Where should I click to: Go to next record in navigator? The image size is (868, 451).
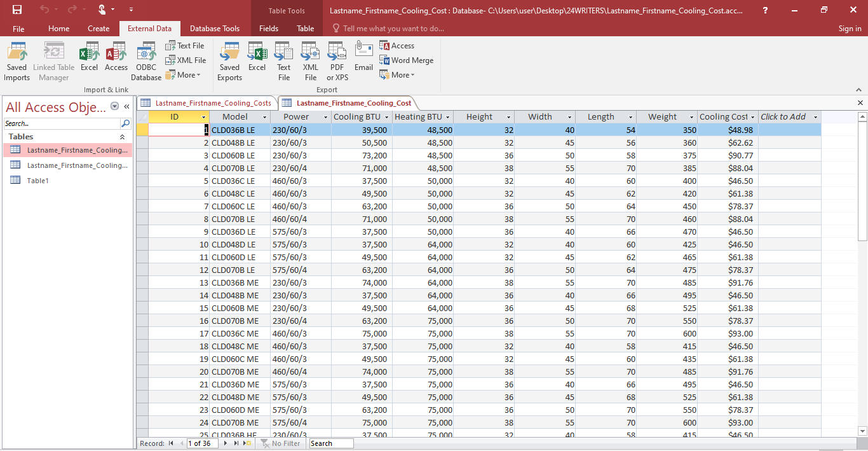225,443
